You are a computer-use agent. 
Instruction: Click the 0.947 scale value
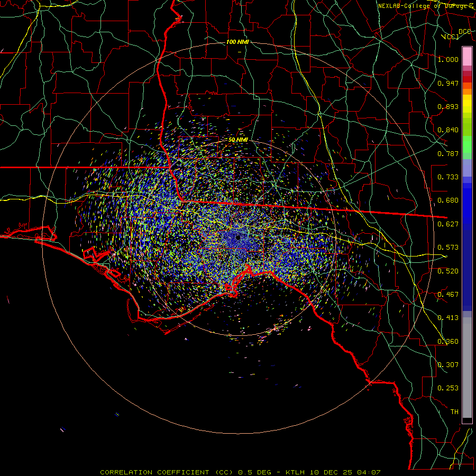click(x=448, y=83)
